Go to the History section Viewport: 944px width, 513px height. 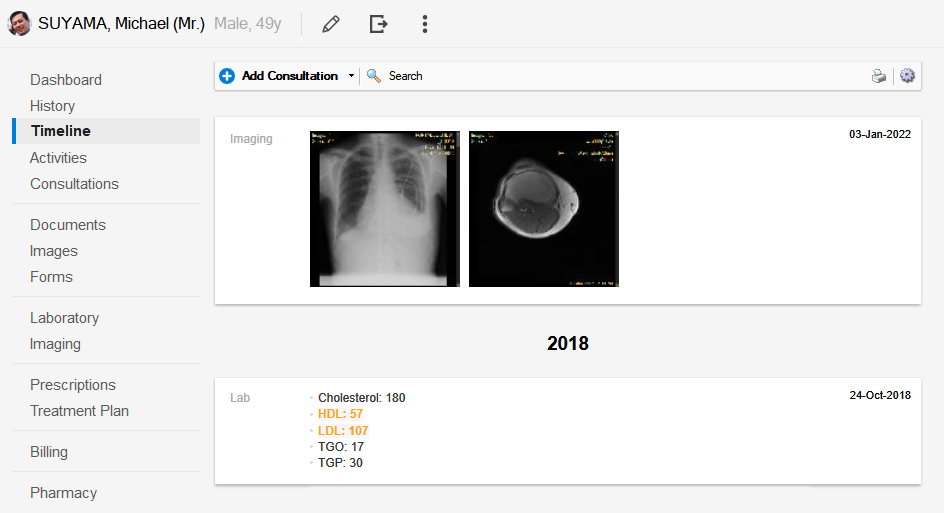(52, 106)
